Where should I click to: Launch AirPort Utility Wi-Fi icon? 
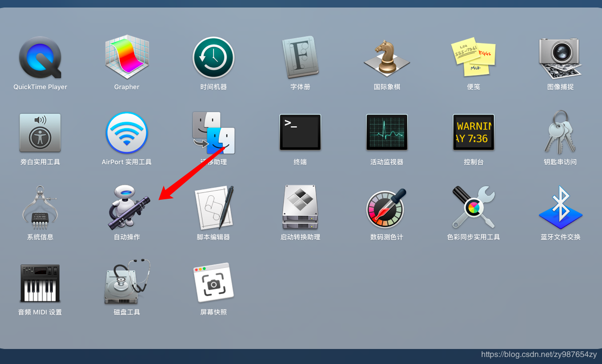[127, 132]
